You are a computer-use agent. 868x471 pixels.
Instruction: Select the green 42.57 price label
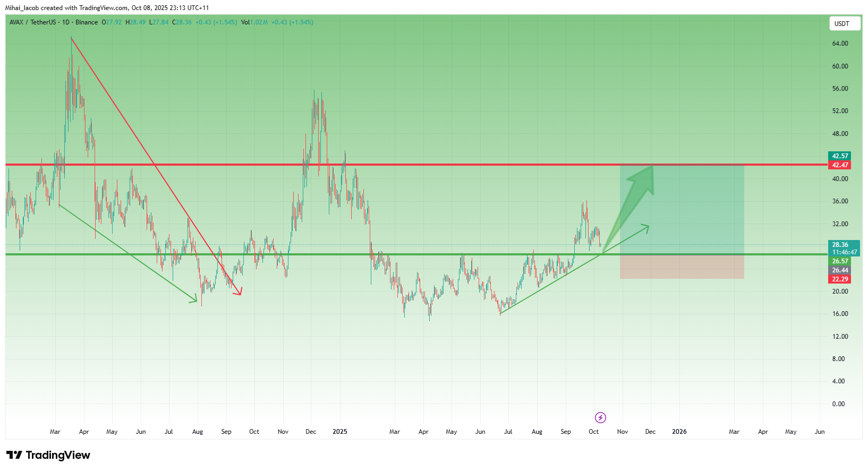click(839, 156)
